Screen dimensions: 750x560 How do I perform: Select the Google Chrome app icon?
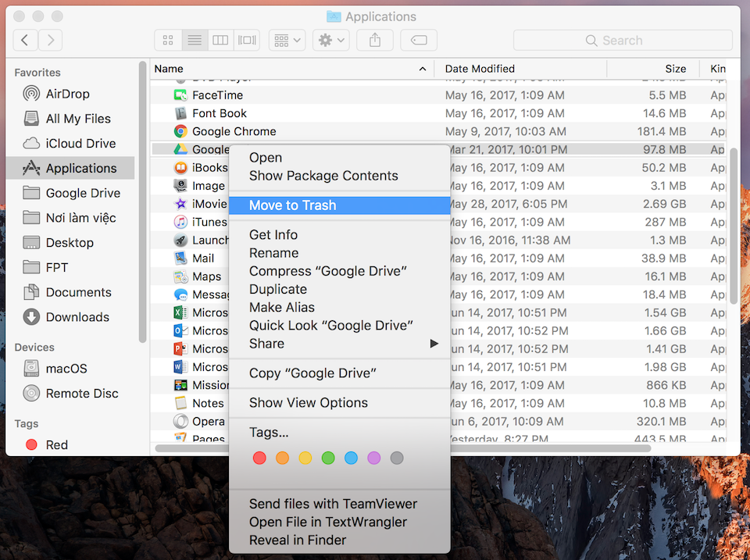[x=180, y=131]
